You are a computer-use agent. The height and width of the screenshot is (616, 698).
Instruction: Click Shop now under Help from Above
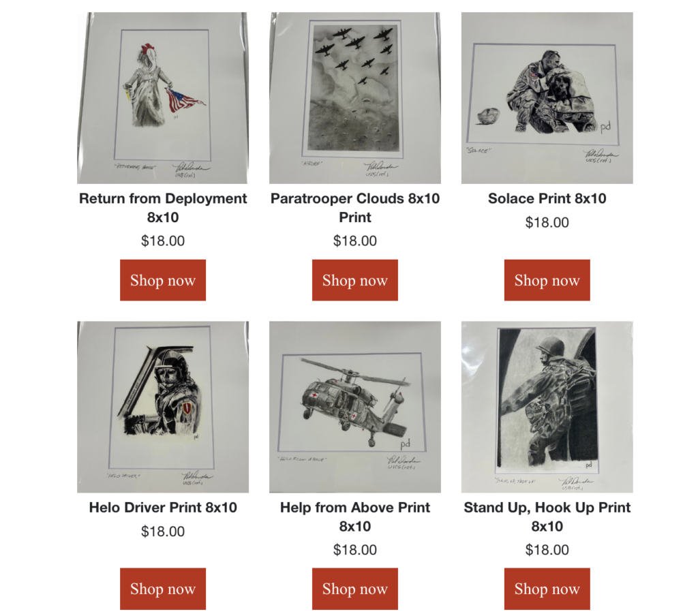coord(354,589)
